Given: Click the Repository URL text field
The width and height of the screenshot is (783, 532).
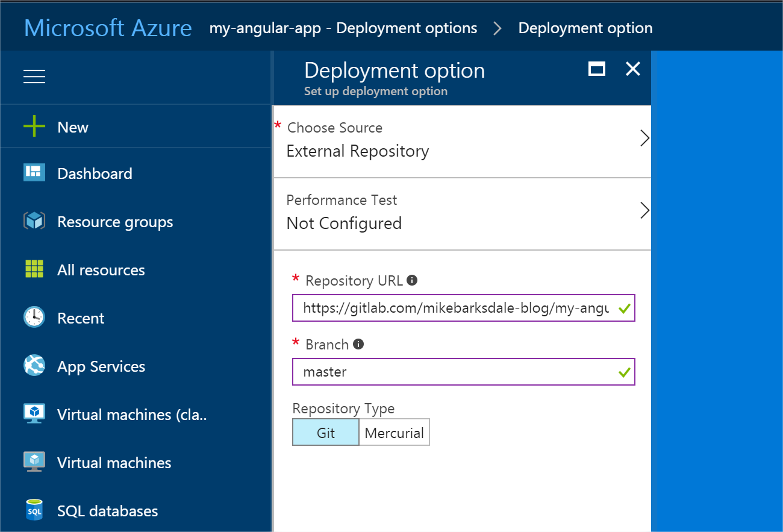Looking at the screenshot, I should 456,308.
